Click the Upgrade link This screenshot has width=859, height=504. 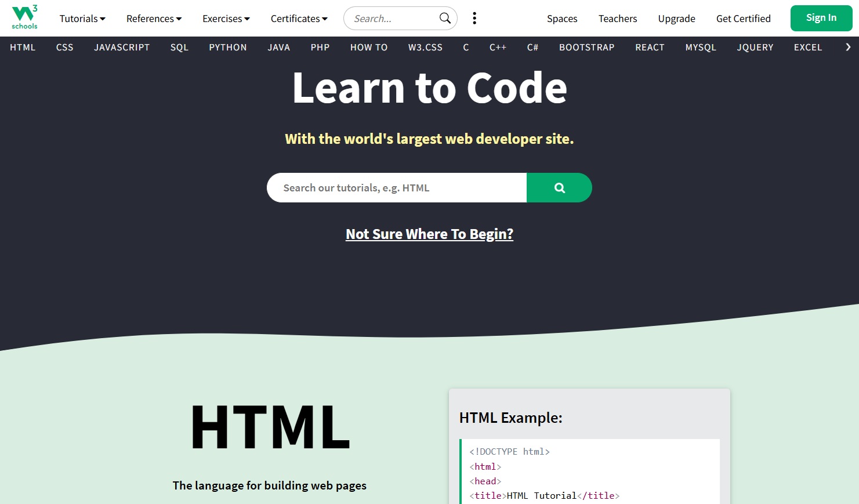(676, 18)
